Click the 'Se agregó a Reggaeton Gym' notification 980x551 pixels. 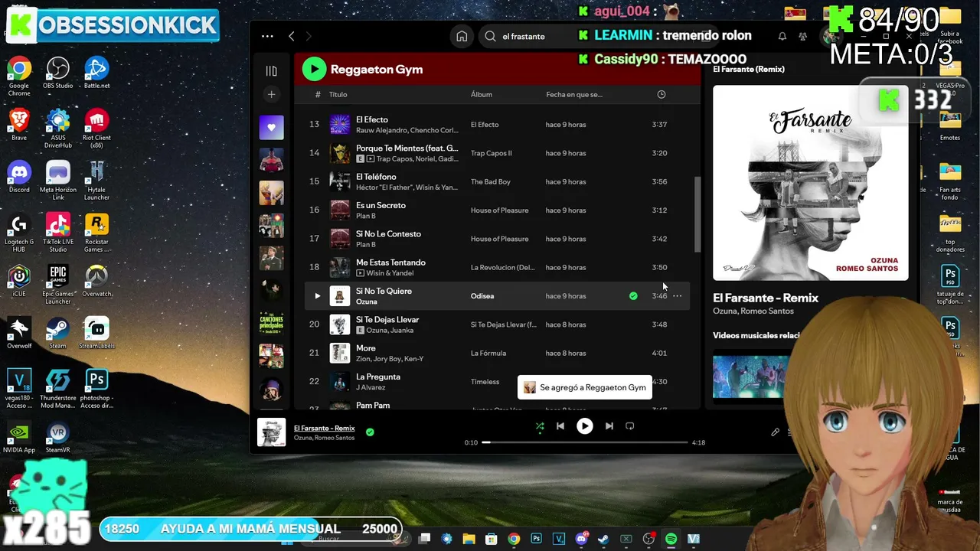585,388
